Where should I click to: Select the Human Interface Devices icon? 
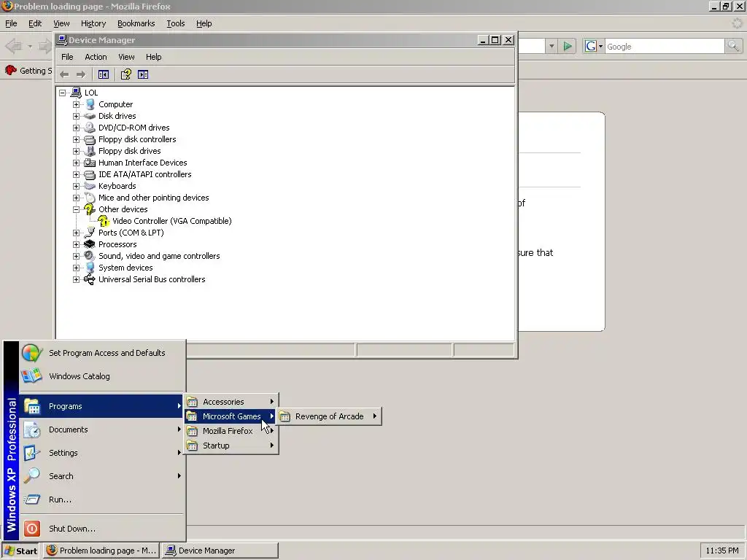click(90, 163)
